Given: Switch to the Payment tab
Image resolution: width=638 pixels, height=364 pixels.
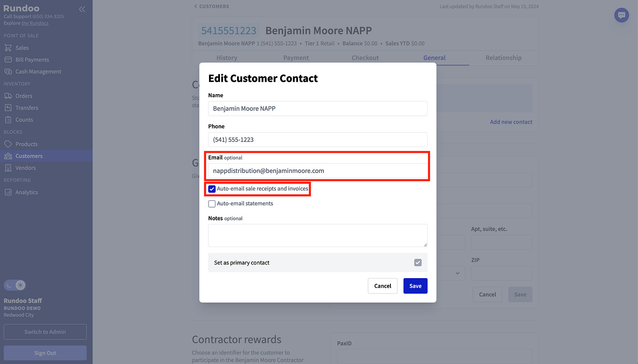Looking at the screenshot, I should pyautogui.click(x=296, y=58).
